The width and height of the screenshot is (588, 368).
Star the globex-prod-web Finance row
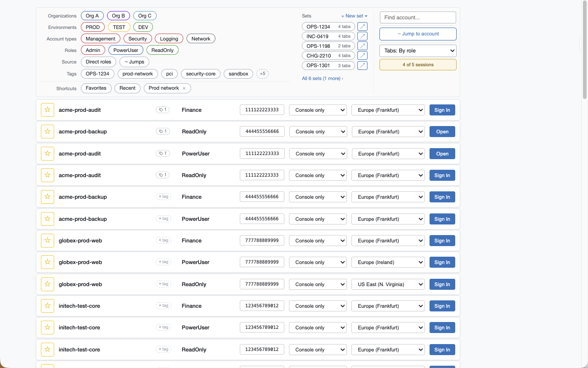tap(47, 241)
